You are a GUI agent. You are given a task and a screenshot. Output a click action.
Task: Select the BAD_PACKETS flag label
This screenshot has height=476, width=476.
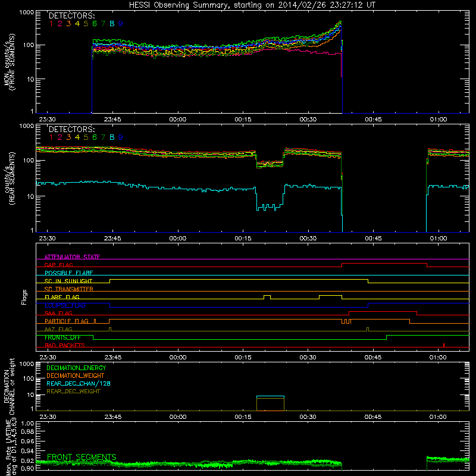pos(65,345)
